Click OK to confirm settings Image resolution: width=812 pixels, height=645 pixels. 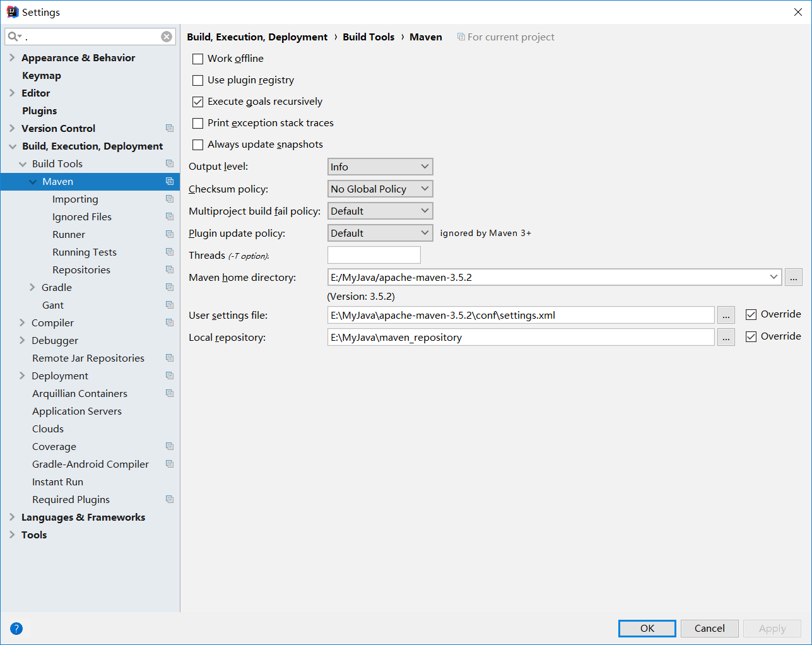[647, 628]
